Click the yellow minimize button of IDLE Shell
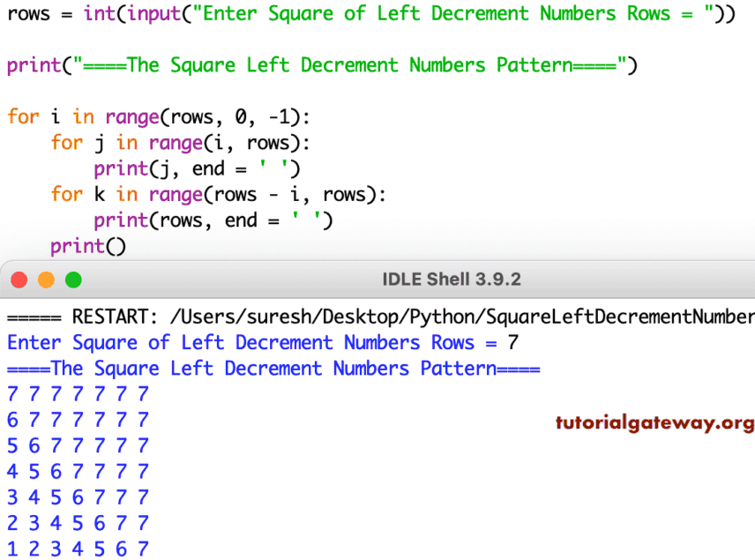Image resolution: width=755 pixels, height=560 pixels. [x=47, y=280]
